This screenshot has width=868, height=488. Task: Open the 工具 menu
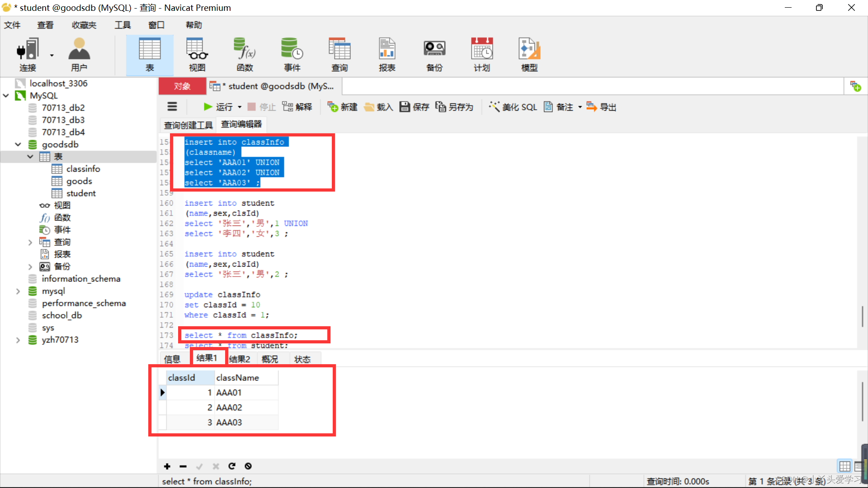coord(123,25)
